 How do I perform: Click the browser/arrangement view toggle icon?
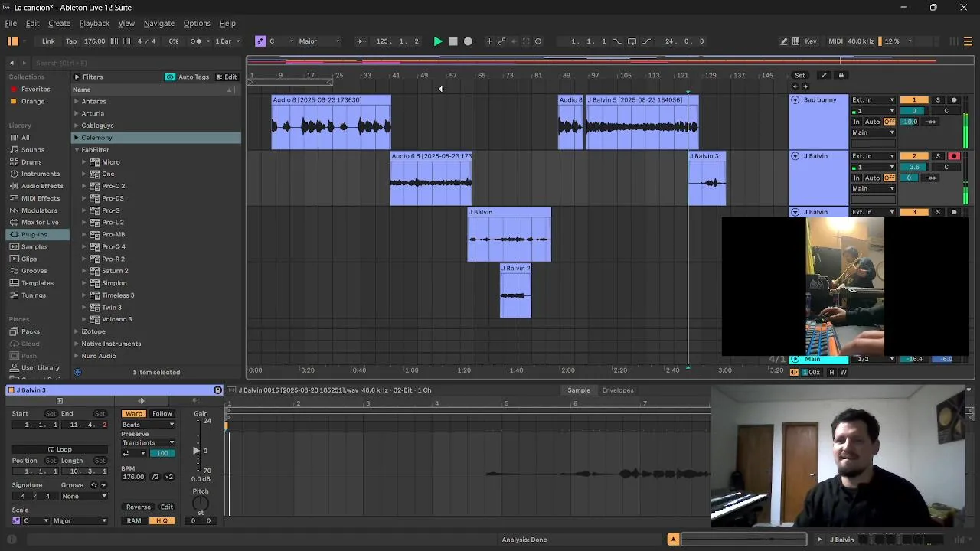click(x=13, y=41)
